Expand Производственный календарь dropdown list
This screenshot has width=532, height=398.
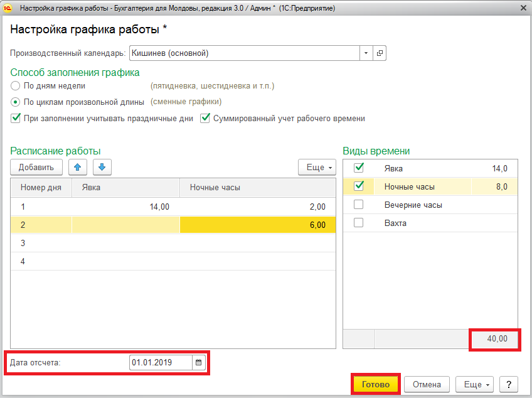pos(366,53)
